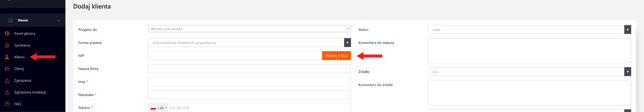The image size is (644, 112).
Task: Go to Oferty in sidebar menu
Action: [19, 69]
